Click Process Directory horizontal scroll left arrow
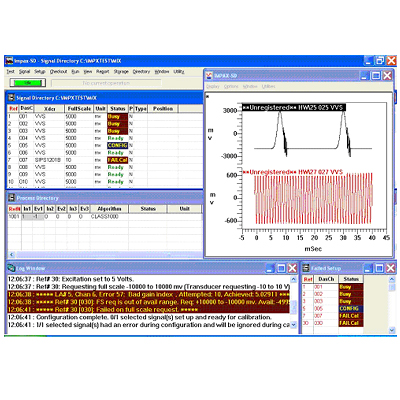The width and height of the screenshot is (400, 400). tap(12, 254)
